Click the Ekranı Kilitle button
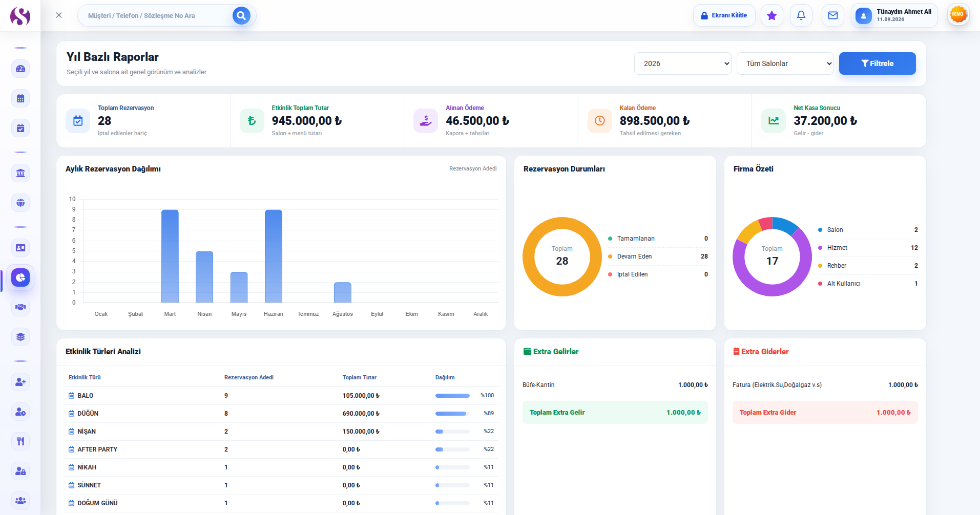This screenshot has width=980, height=515. pyautogui.click(x=724, y=15)
